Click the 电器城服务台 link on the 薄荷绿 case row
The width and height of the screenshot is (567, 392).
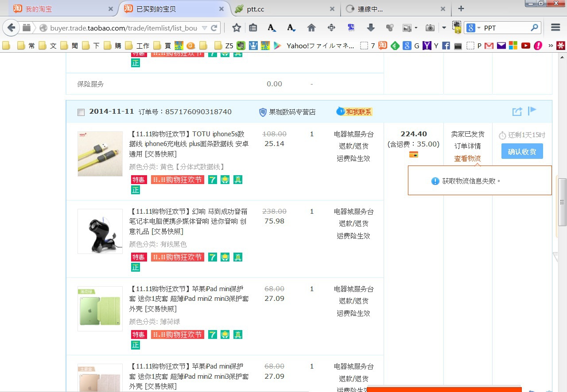coord(354,289)
